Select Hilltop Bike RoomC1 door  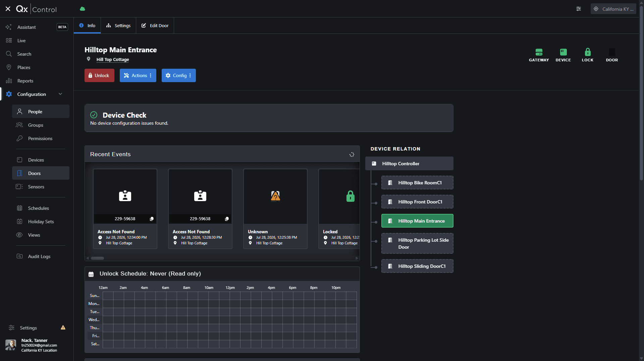(x=417, y=183)
